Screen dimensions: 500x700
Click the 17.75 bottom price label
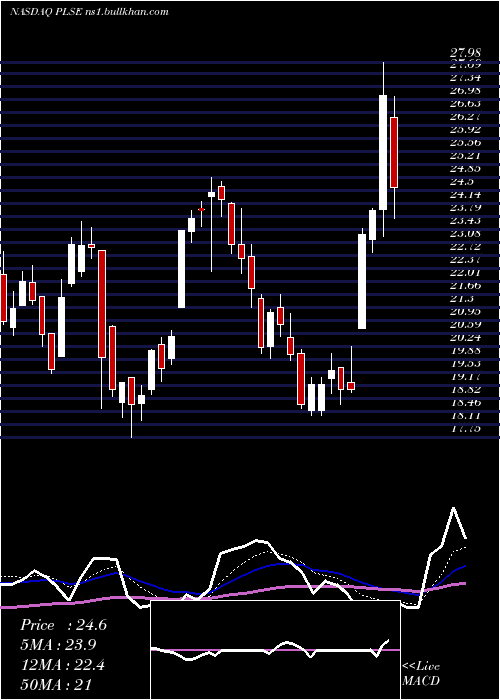(x=465, y=429)
